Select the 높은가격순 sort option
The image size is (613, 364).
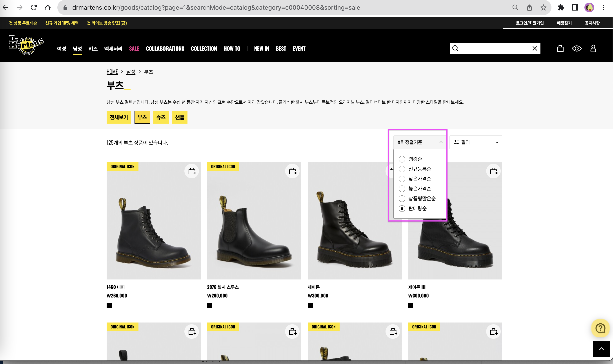402,189
